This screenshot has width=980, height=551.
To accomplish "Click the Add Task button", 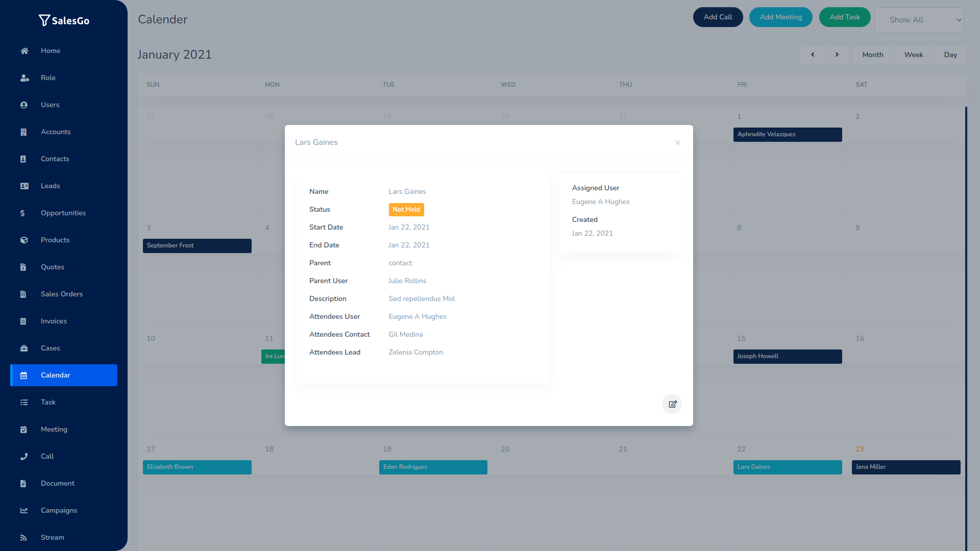I will pos(845,17).
